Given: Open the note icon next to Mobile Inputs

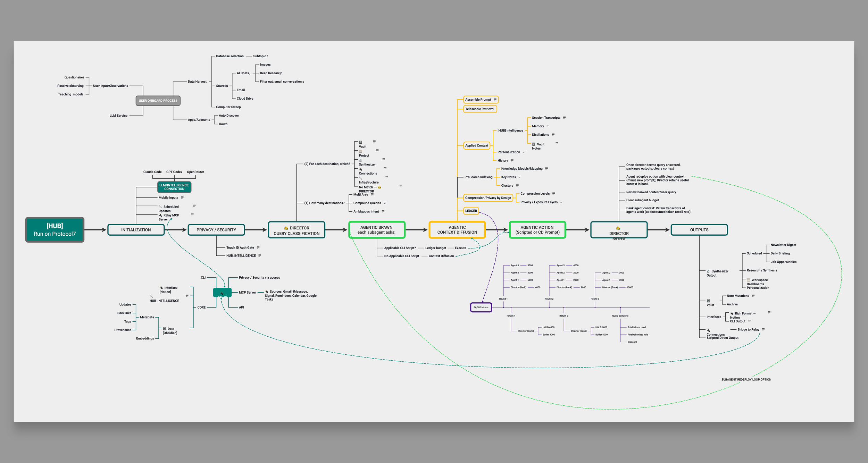Looking at the screenshot, I should [182, 197].
